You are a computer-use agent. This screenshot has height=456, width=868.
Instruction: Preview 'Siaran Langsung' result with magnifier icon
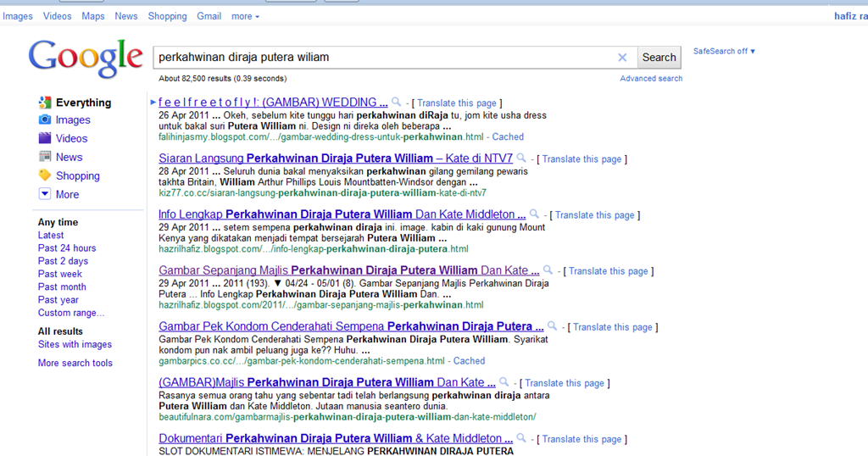[x=521, y=158]
